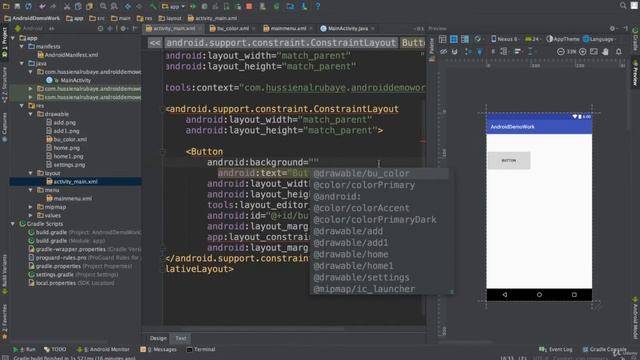Screen dimensions: 640x360
Task: Switch to the Design tab at bottom
Action: tap(158, 338)
